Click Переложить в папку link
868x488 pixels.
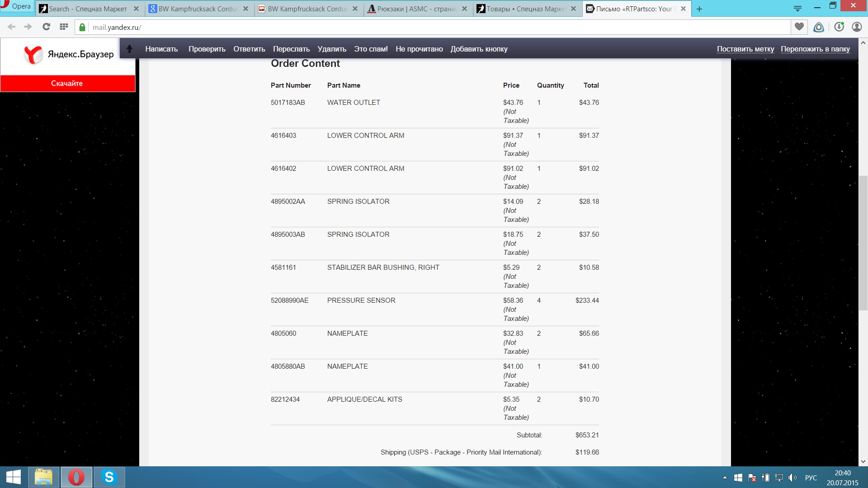815,49
